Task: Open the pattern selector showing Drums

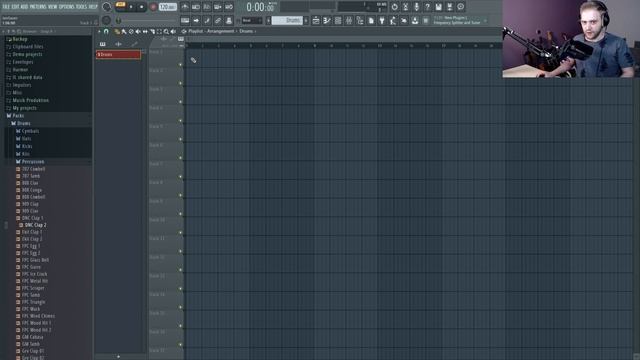Action: 287,20
